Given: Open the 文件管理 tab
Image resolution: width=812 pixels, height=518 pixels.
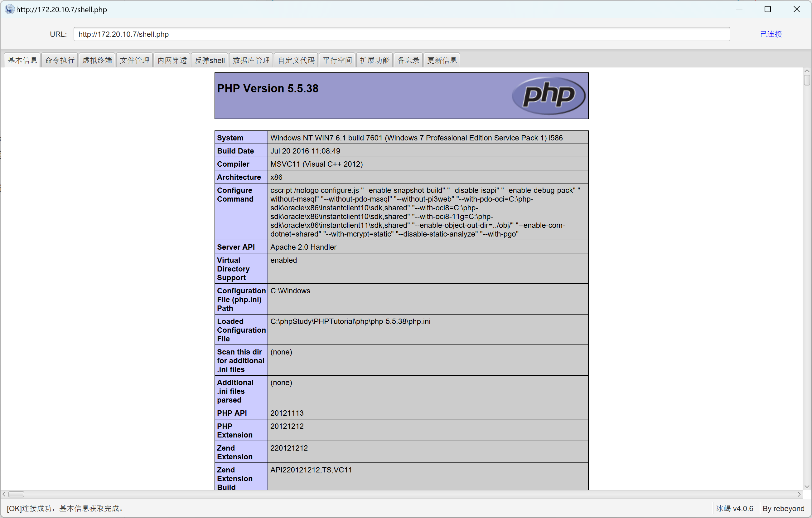Looking at the screenshot, I should 134,61.
